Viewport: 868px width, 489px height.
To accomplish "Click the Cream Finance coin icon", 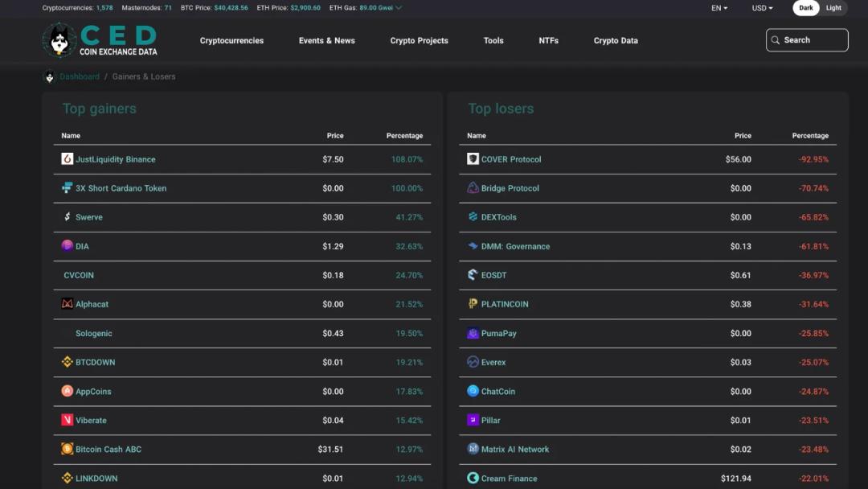I will [473, 478].
